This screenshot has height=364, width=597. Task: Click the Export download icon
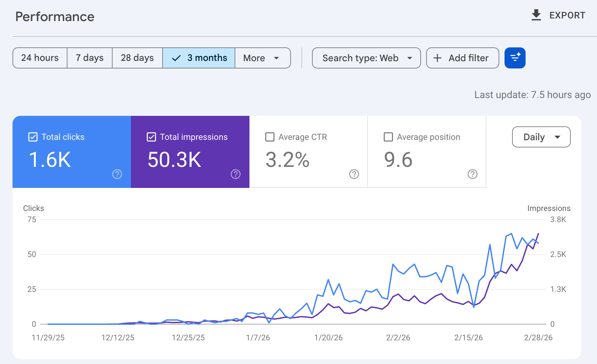point(536,15)
